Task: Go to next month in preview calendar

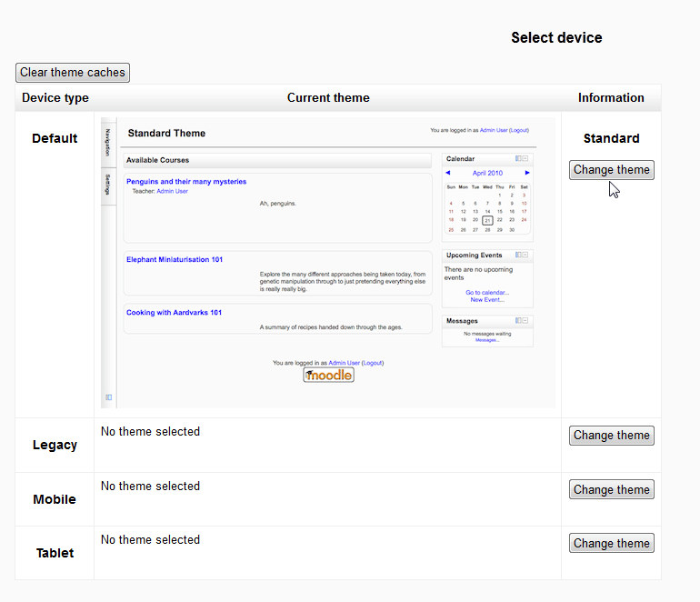Action: coord(527,173)
